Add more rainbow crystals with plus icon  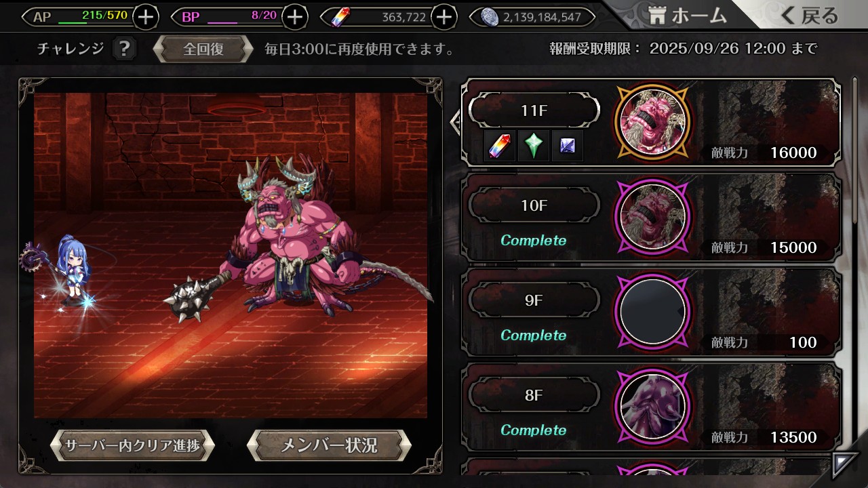click(443, 17)
